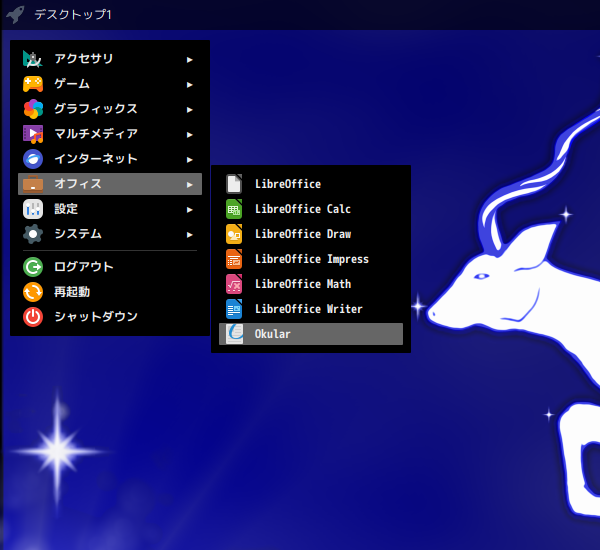Click the 設定 sliders icon

pyautogui.click(x=33, y=209)
